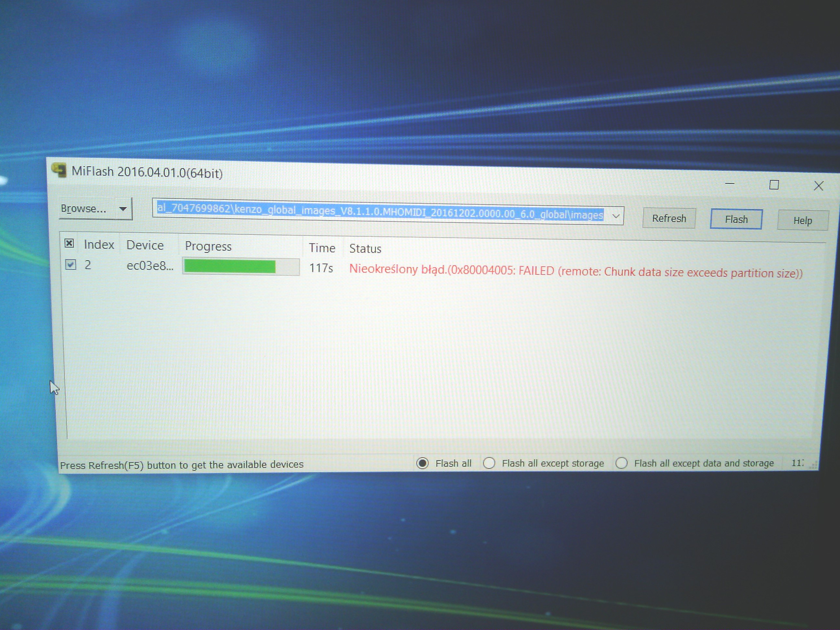Image resolution: width=840 pixels, height=630 pixels.
Task: Select the Flash all radio option
Action: click(423, 463)
